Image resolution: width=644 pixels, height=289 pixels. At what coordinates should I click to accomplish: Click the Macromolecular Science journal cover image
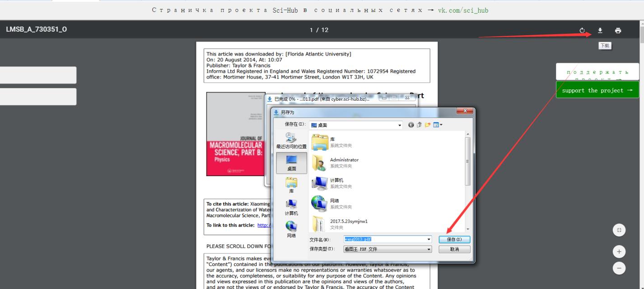click(235, 134)
